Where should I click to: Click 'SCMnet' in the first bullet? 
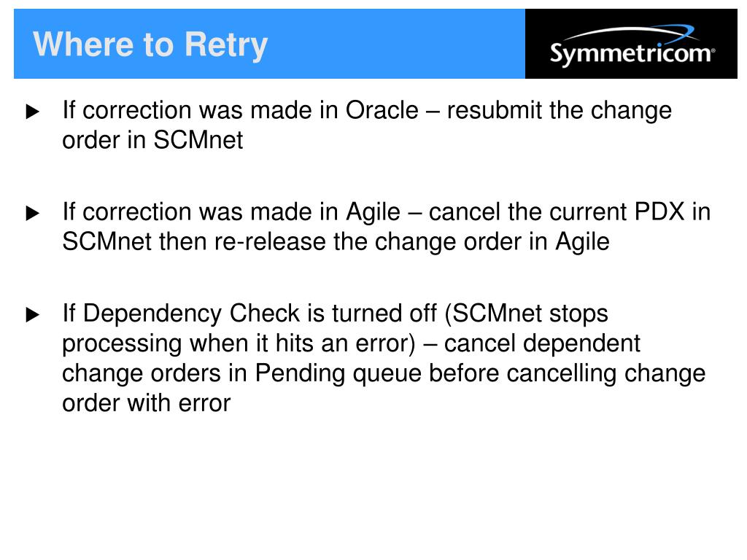tap(198, 141)
